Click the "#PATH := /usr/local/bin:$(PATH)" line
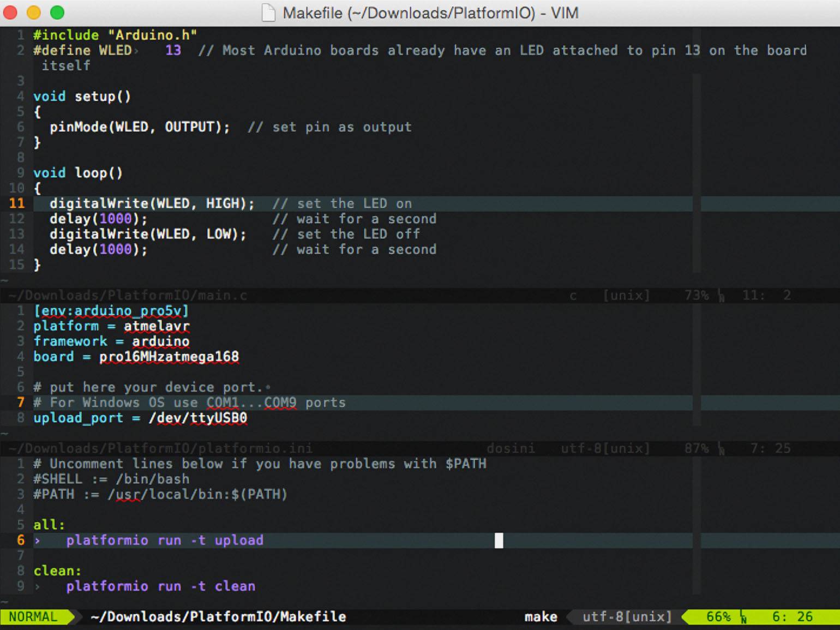Viewport: 840px width, 630px height. 160,494
